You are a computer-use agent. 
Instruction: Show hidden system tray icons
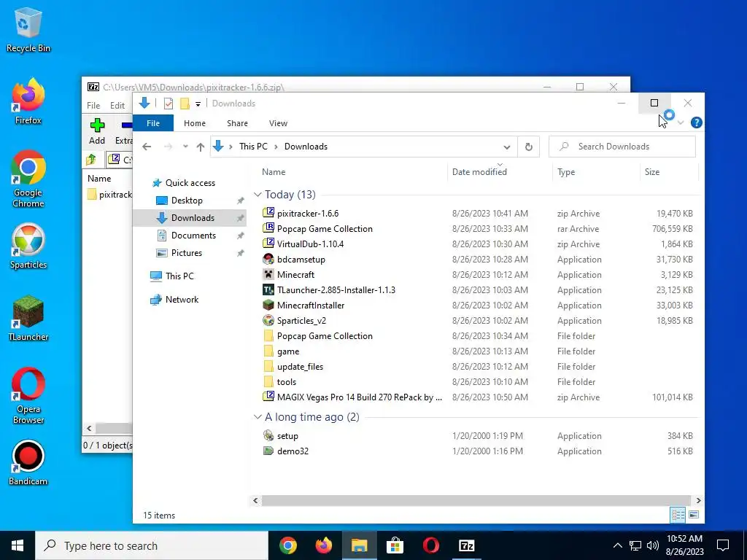(x=617, y=545)
